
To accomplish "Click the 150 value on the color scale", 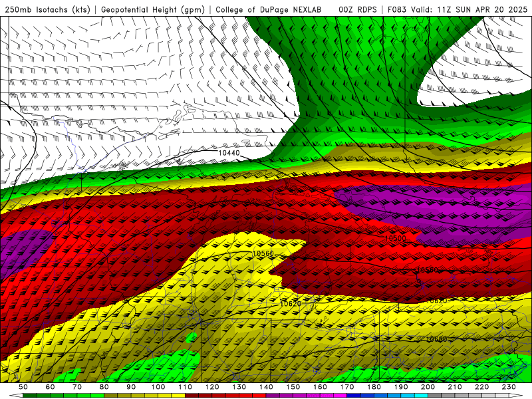I will [293, 387].
